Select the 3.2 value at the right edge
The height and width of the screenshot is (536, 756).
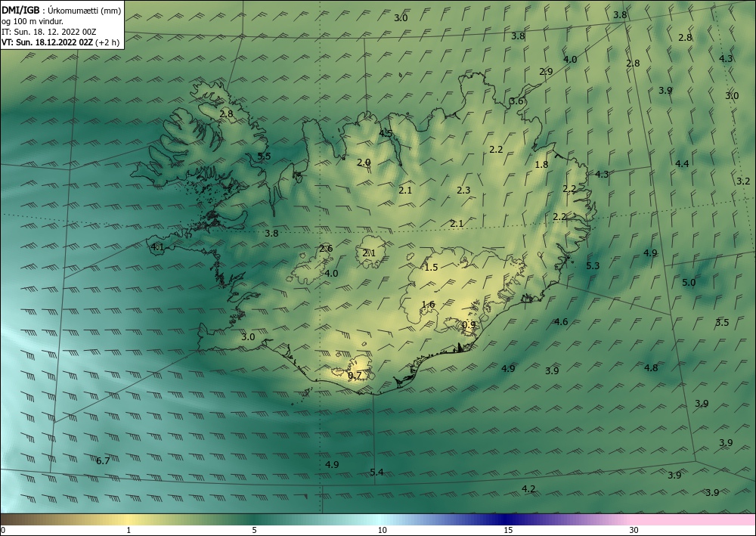pyautogui.click(x=743, y=181)
